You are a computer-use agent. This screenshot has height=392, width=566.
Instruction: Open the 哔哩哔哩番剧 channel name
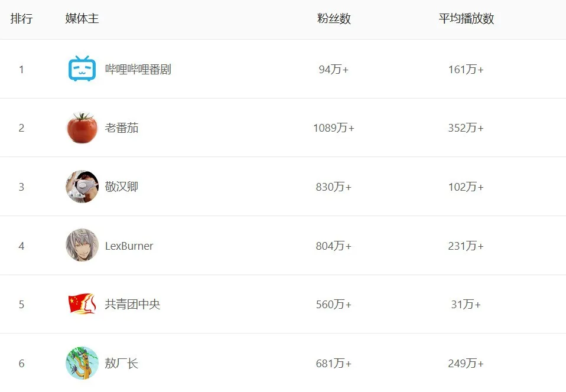[138, 69]
